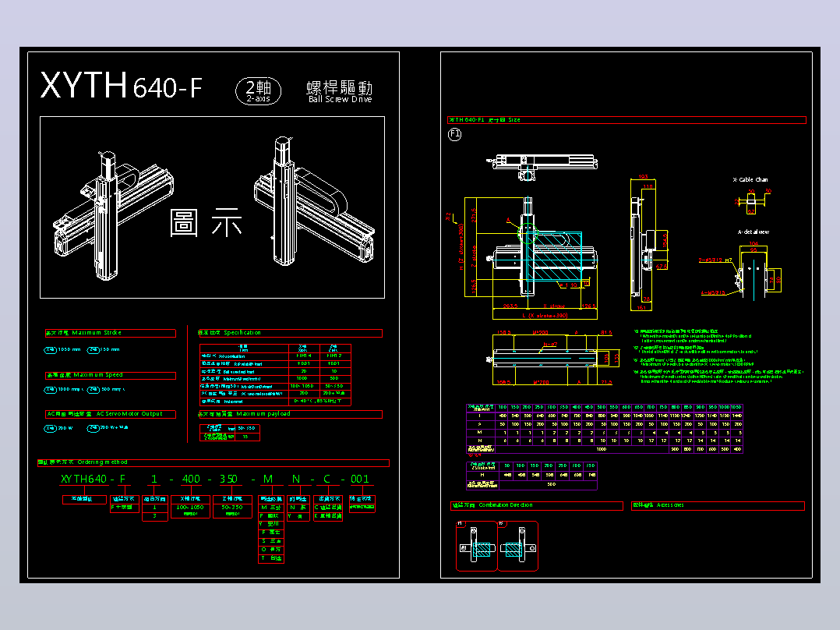Viewport: 840px width, 630px height.
Task: Click the 'Combination Direction' section header
Action: click(536, 505)
